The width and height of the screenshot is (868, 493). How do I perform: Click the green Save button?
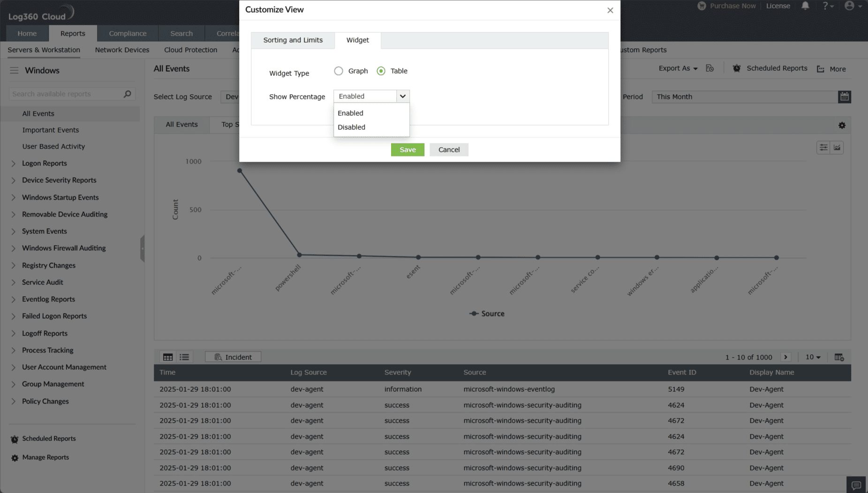point(408,149)
